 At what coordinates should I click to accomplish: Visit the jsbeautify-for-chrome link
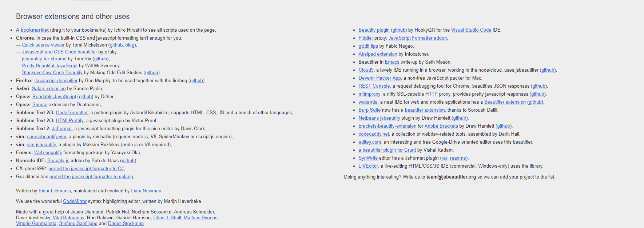click(x=44, y=59)
